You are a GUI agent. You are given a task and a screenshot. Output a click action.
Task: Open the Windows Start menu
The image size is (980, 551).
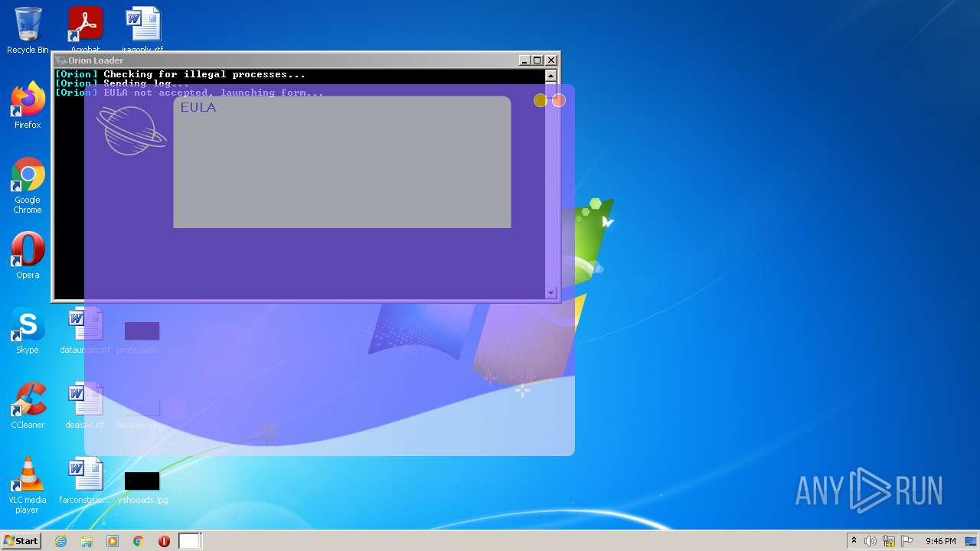(21, 541)
